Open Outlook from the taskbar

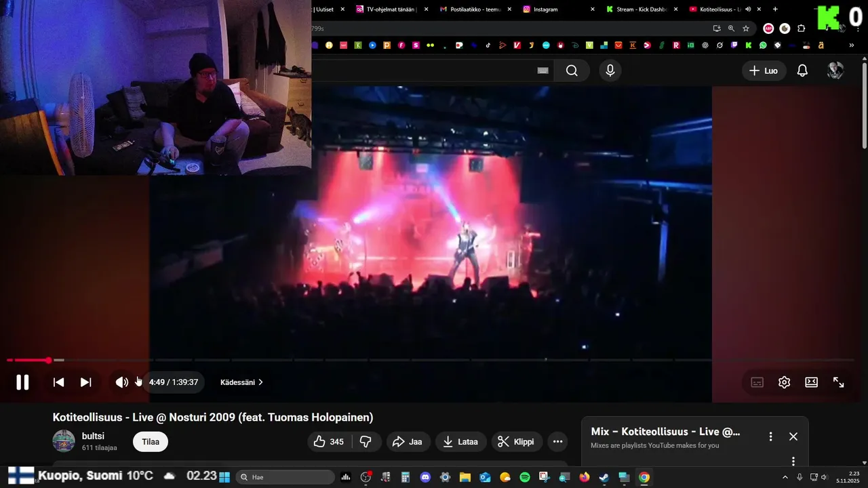click(x=485, y=477)
